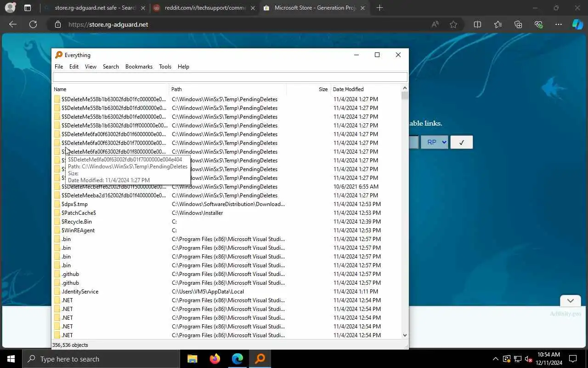This screenshot has width=588, height=368.
Task: Sort results by Size column header
Action: (308, 89)
